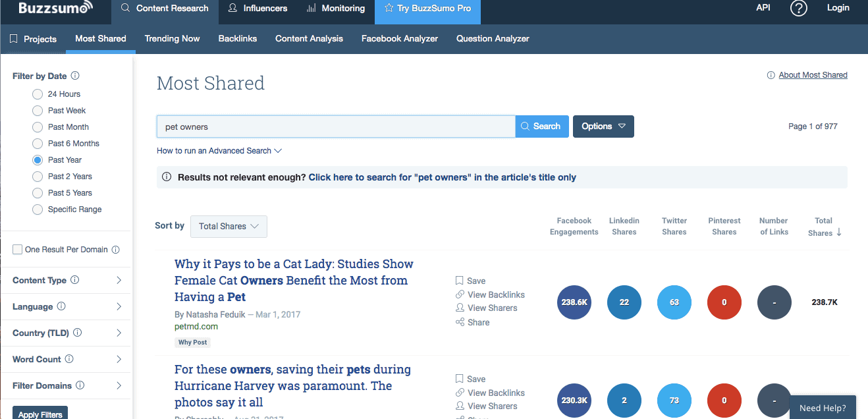Screen dimensions: 868x419
Task: Select the Past Month date filter
Action: click(x=38, y=127)
